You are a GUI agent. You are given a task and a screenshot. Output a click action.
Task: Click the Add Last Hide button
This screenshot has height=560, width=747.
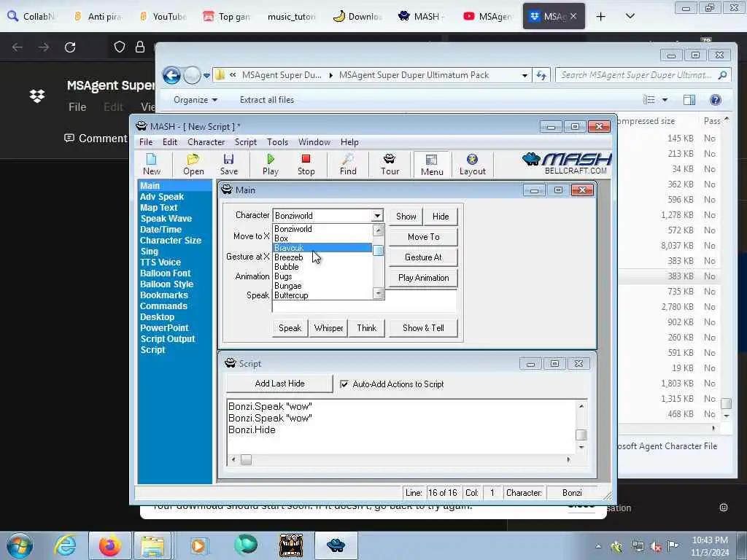click(279, 384)
